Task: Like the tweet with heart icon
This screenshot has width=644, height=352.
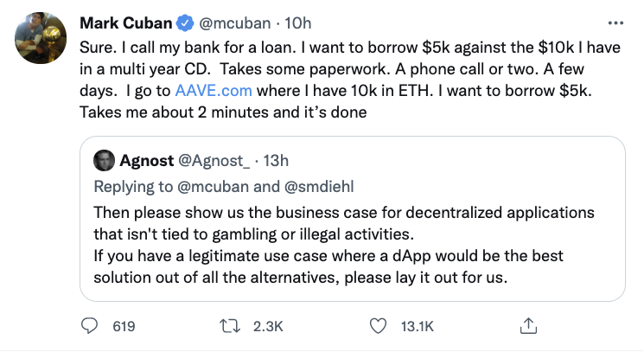Action: [x=378, y=326]
